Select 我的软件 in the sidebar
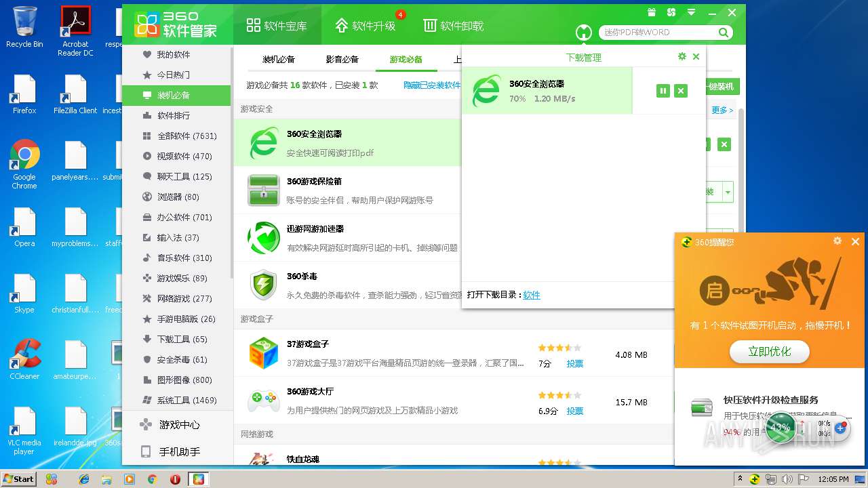 coord(176,54)
